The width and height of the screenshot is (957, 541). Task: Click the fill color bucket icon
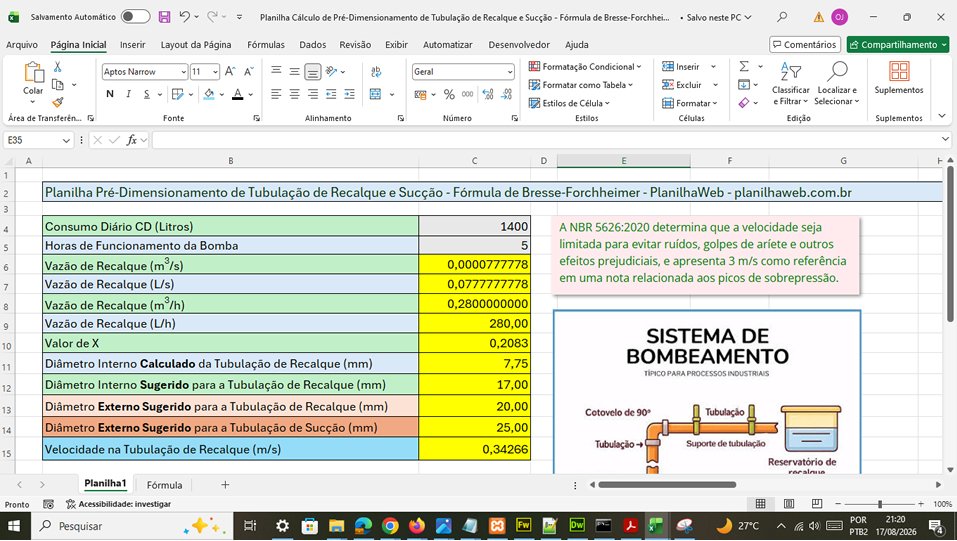click(x=209, y=94)
